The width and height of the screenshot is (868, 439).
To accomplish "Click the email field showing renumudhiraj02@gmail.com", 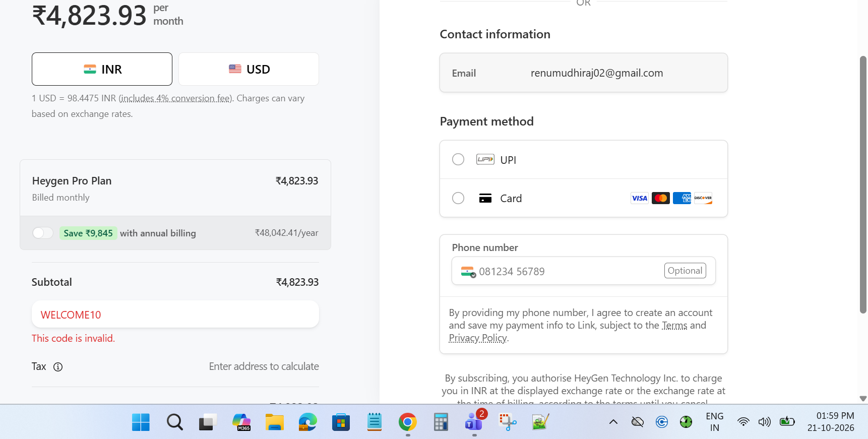I will coord(584,73).
